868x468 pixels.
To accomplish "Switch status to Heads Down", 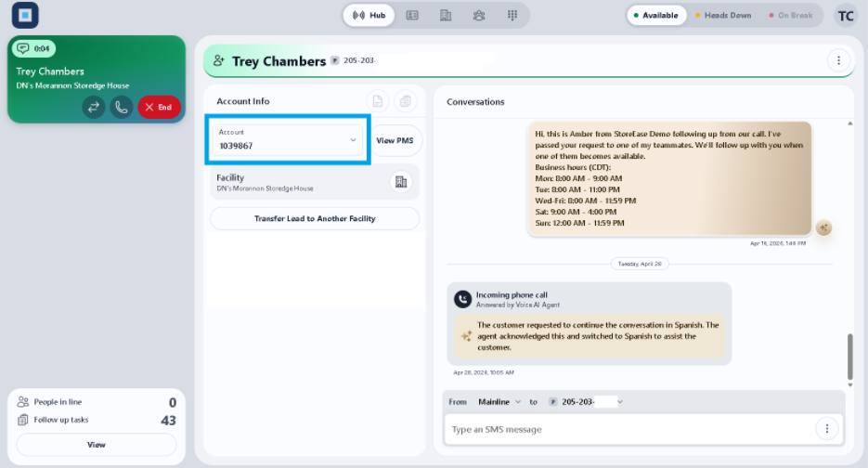I will coord(723,16).
